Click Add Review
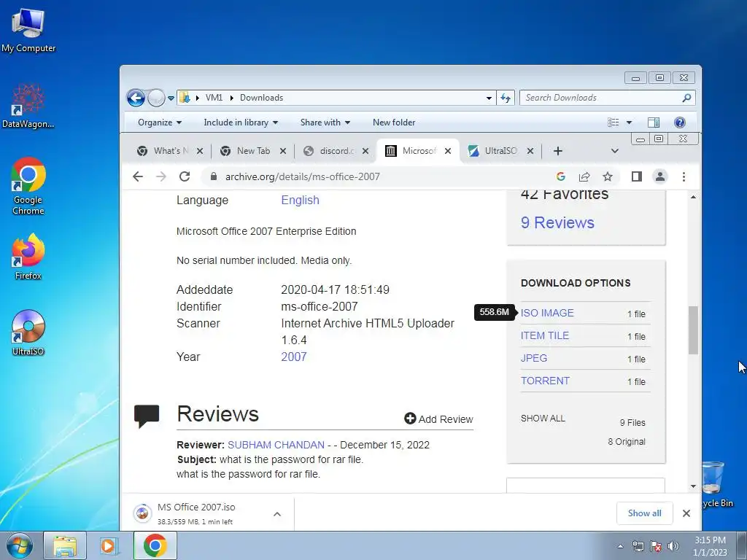747x560 pixels. pos(438,419)
